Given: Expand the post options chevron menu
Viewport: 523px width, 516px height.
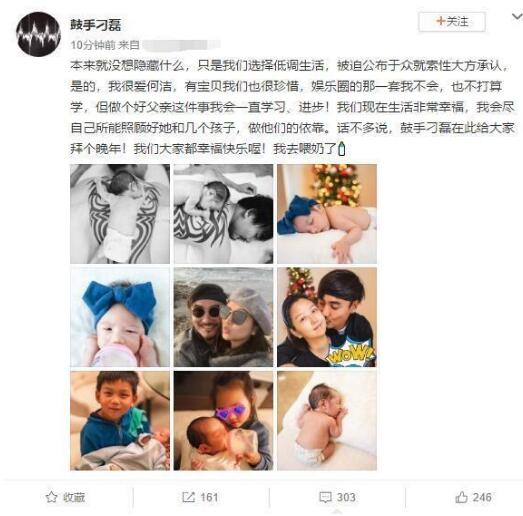Looking at the screenshot, I should click(x=518, y=16).
